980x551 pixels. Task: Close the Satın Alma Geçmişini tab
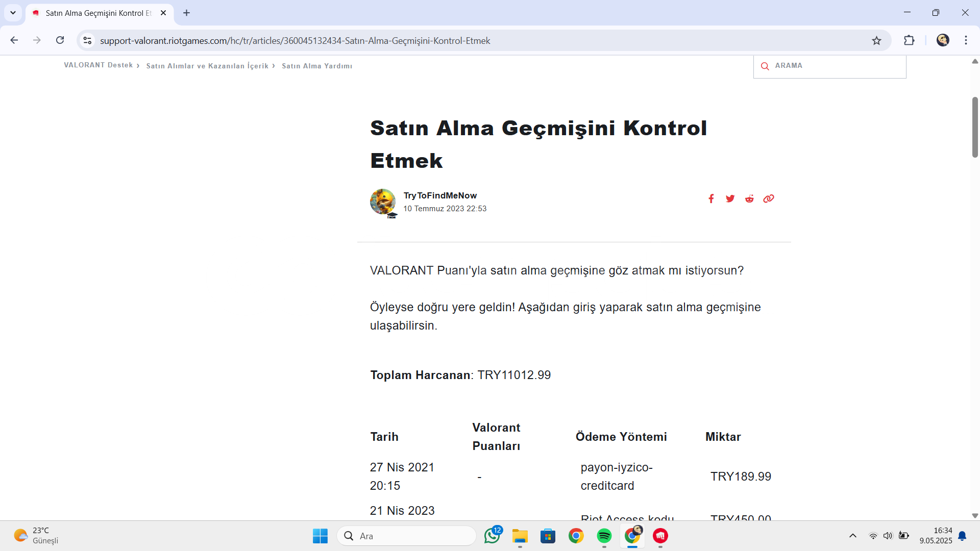(163, 13)
